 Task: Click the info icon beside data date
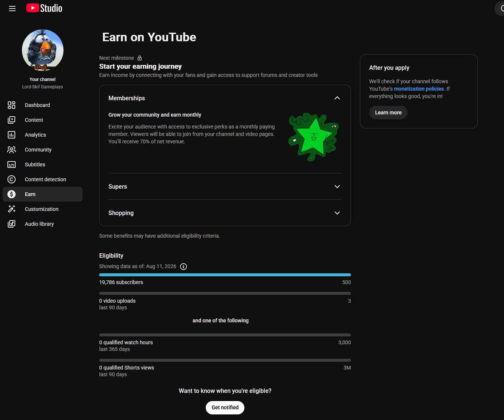click(x=183, y=267)
